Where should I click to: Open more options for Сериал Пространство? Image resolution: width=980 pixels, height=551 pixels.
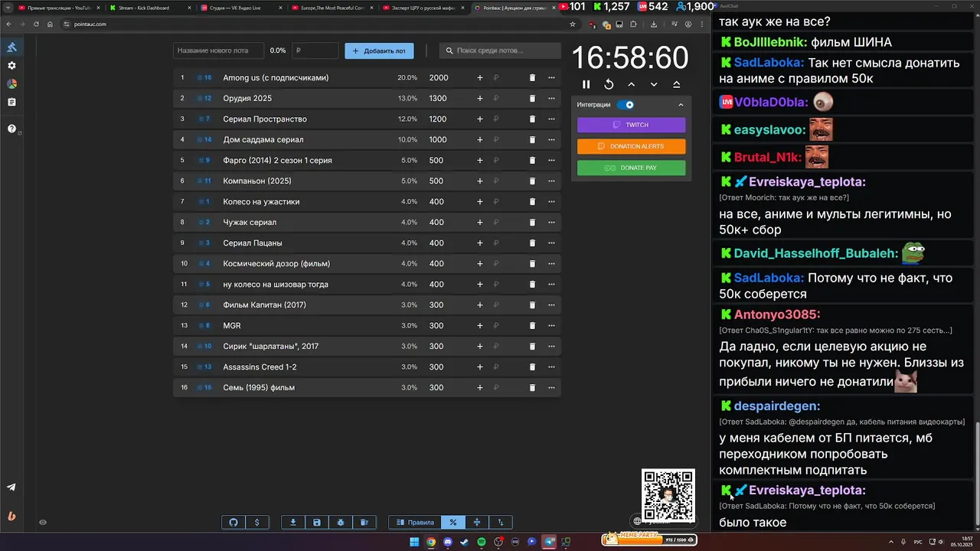tap(551, 119)
